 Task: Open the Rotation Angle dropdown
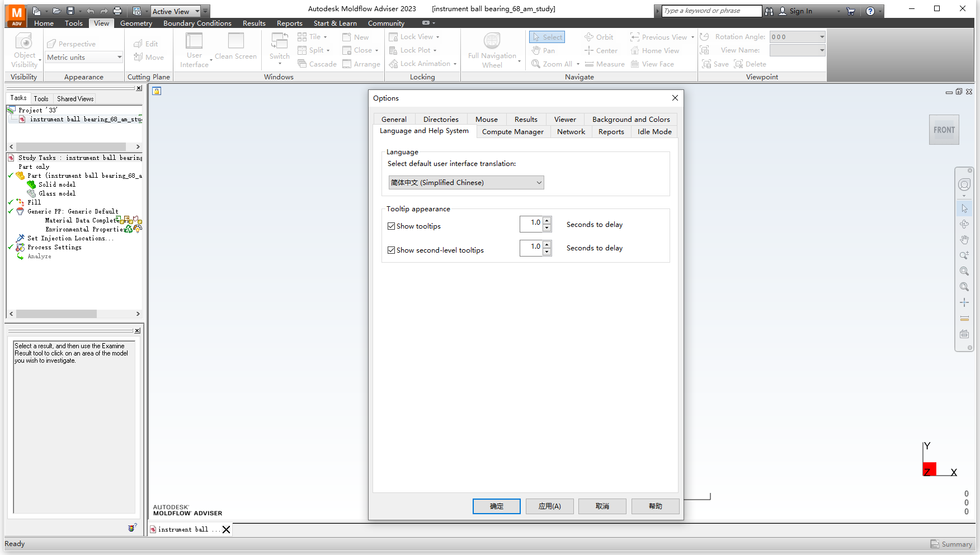point(822,37)
